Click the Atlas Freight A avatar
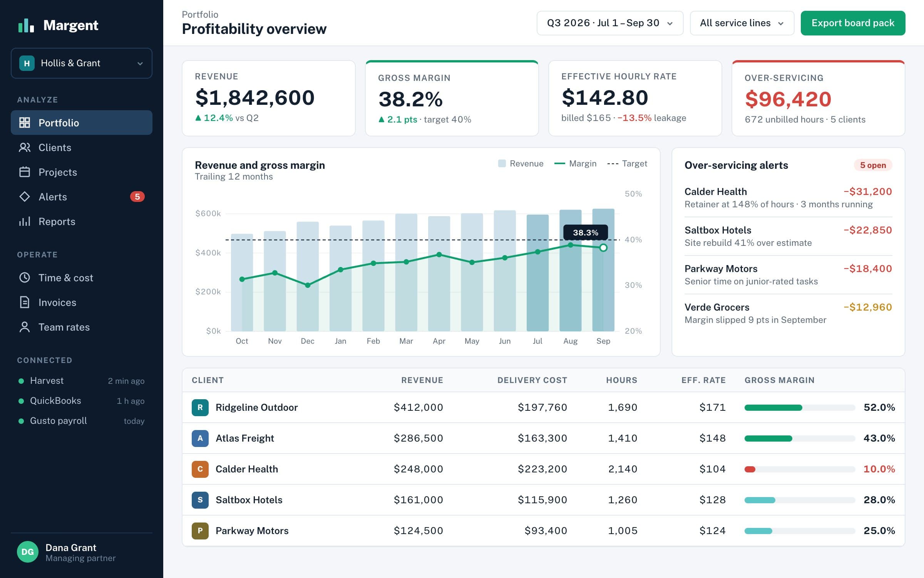The height and width of the screenshot is (578, 924). point(200,438)
